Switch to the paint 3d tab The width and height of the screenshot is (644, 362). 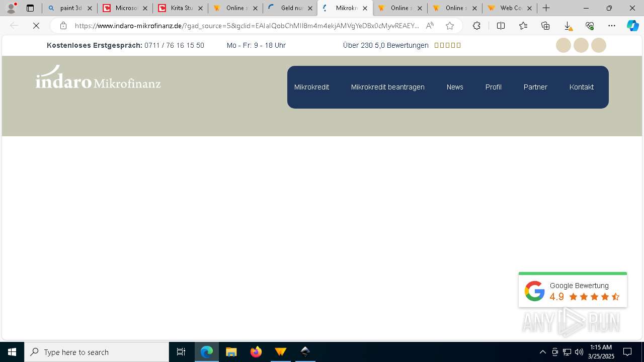(70, 8)
